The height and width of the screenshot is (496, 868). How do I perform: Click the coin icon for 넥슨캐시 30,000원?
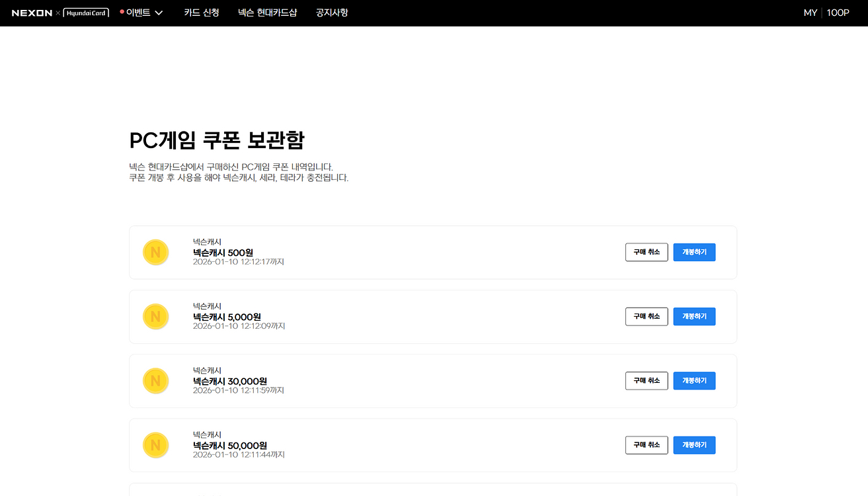(x=155, y=381)
